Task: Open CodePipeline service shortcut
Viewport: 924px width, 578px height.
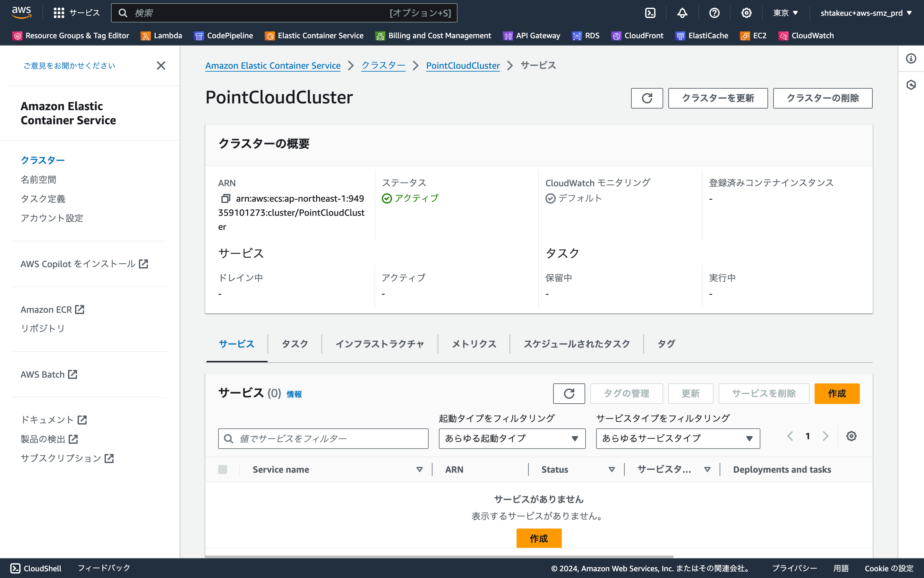Action: pyautogui.click(x=224, y=36)
